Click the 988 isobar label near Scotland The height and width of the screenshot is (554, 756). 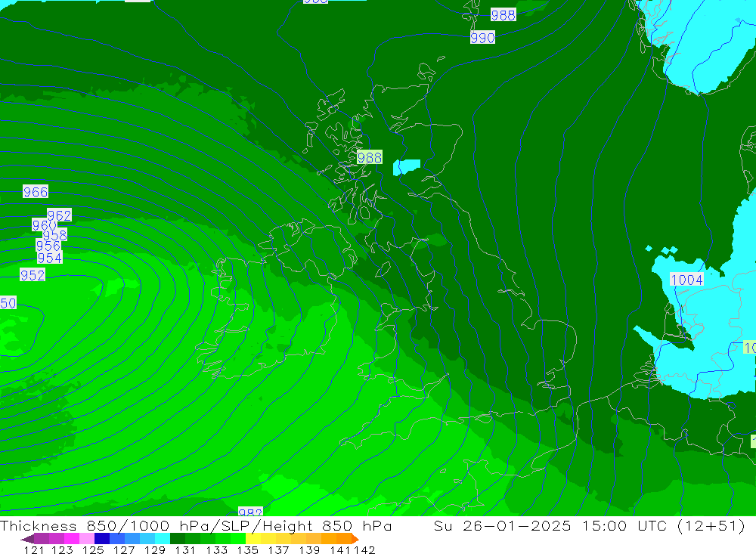click(370, 157)
